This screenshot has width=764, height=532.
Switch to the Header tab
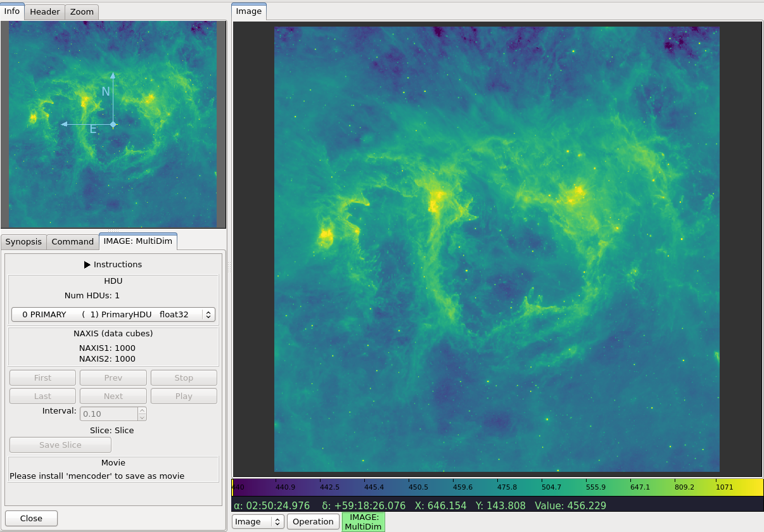tap(45, 11)
